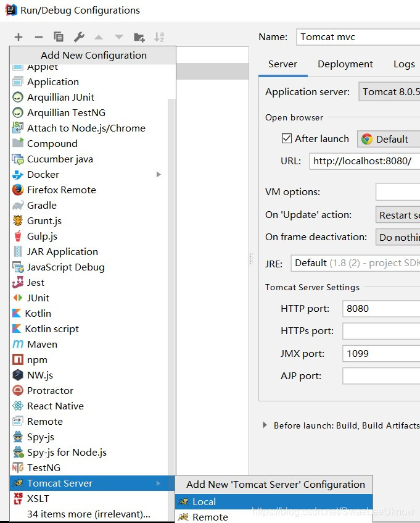Choose Application in the configuration list
Image resolution: width=420 pixels, height=523 pixels.
click(89, 82)
